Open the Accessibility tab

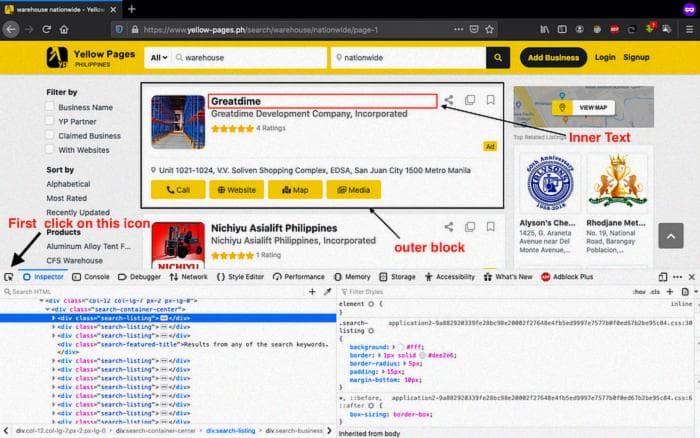pyautogui.click(x=450, y=277)
